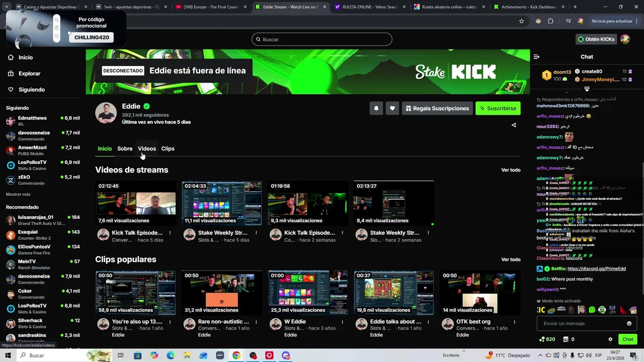Viewport: 644px width, 362px height.
Task: Click the 620 channel points icon
Action: coord(542,339)
